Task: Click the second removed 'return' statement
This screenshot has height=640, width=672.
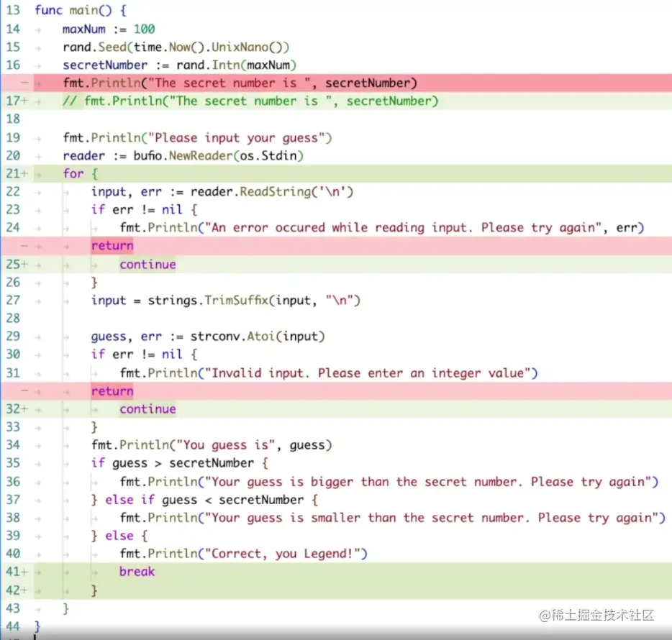Action: coord(112,391)
